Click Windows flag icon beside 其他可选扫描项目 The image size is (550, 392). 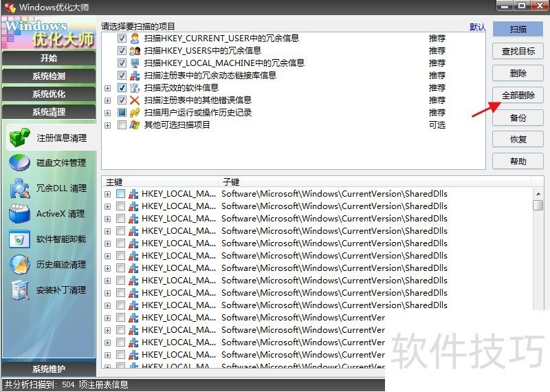135,125
